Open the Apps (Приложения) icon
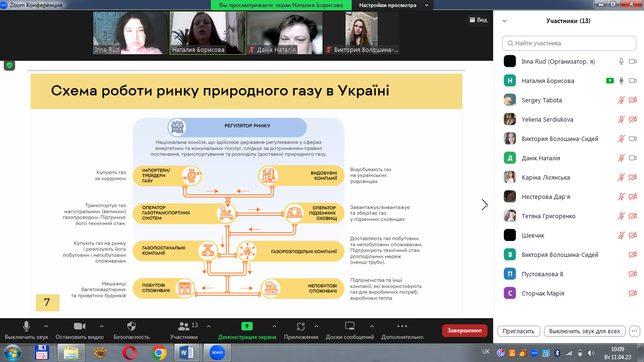This screenshot has height=362, width=644. pos(301,326)
